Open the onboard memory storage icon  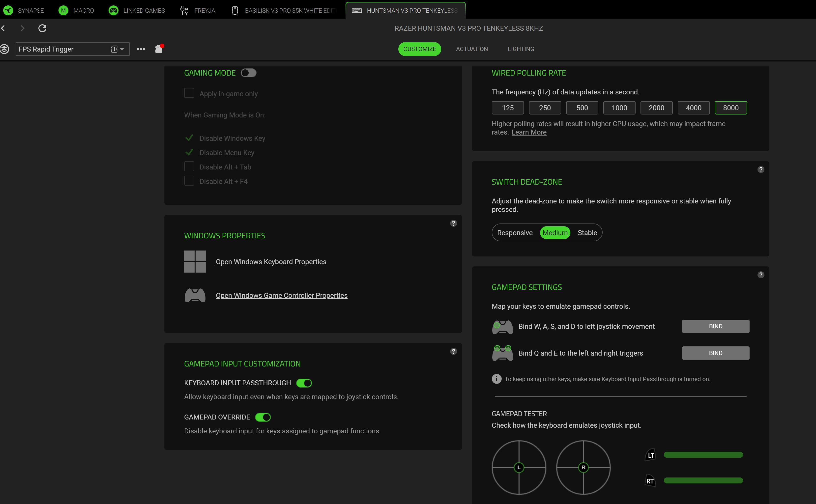[x=159, y=49]
